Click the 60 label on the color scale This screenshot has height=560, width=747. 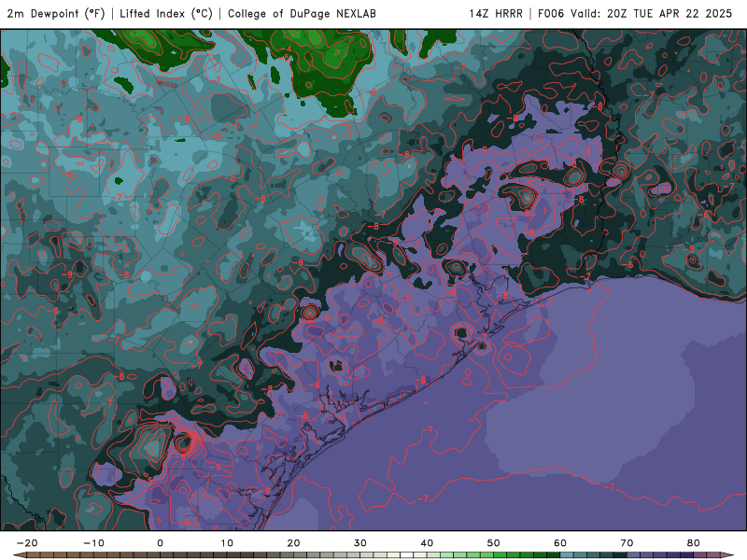pos(560,543)
